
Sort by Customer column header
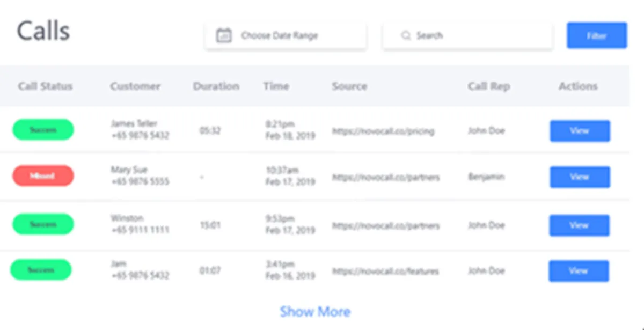pyautogui.click(x=135, y=86)
